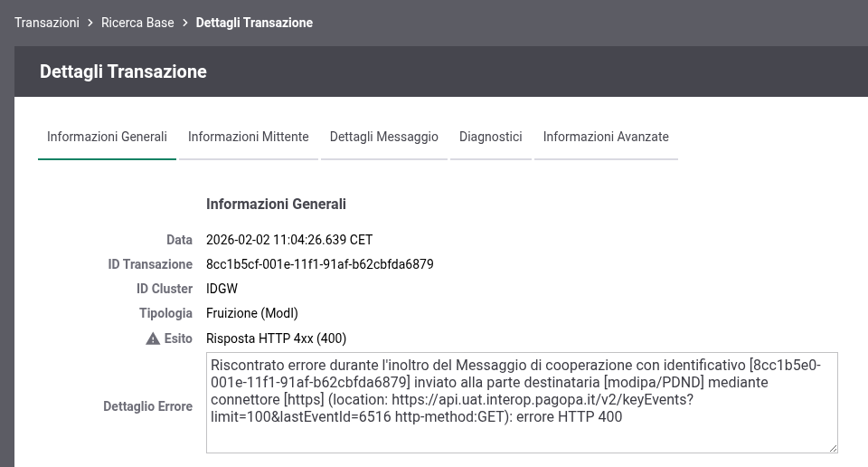This screenshot has height=467, width=868.
Task: Go back to Transazioni in breadcrumb
Action: [47, 23]
